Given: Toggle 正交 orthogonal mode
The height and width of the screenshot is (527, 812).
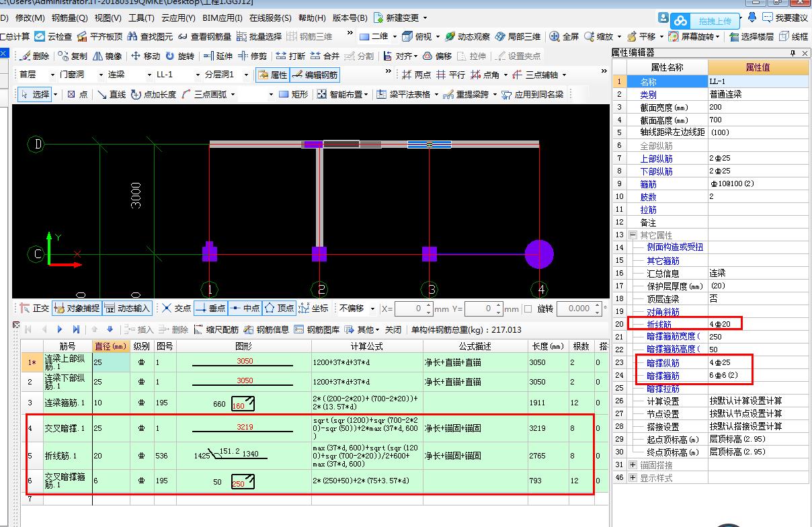Looking at the screenshot, I should coord(34,308).
